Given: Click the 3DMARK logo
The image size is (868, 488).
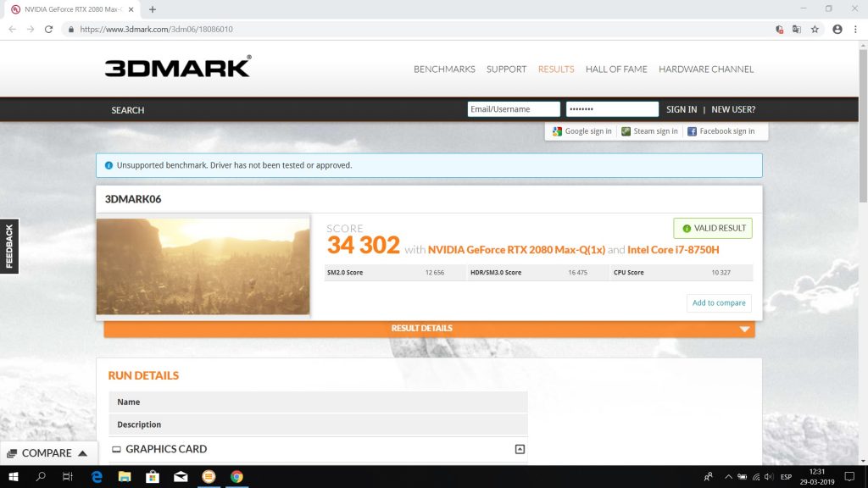Looking at the screenshot, I should tap(177, 68).
